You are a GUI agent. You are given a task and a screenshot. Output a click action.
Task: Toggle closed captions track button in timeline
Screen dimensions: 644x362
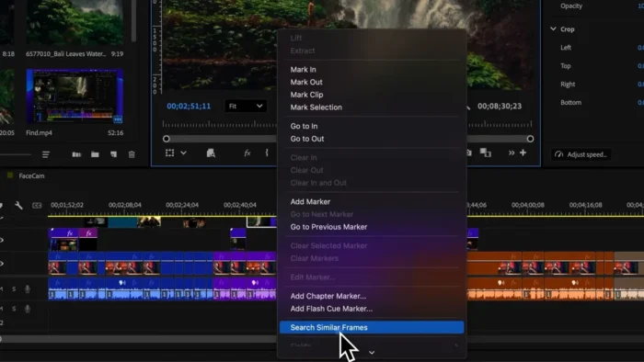pos(37,206)
